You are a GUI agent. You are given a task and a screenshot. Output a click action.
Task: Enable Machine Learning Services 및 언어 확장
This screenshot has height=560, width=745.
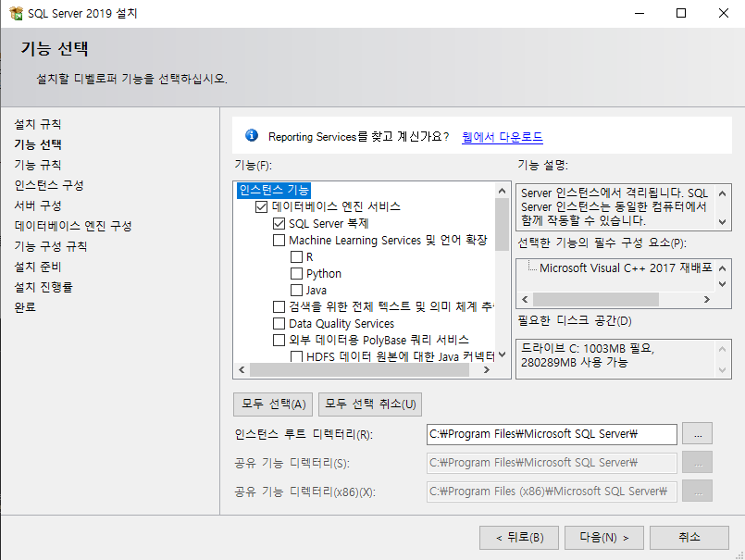pyautogui.click(x=279, y=240)
